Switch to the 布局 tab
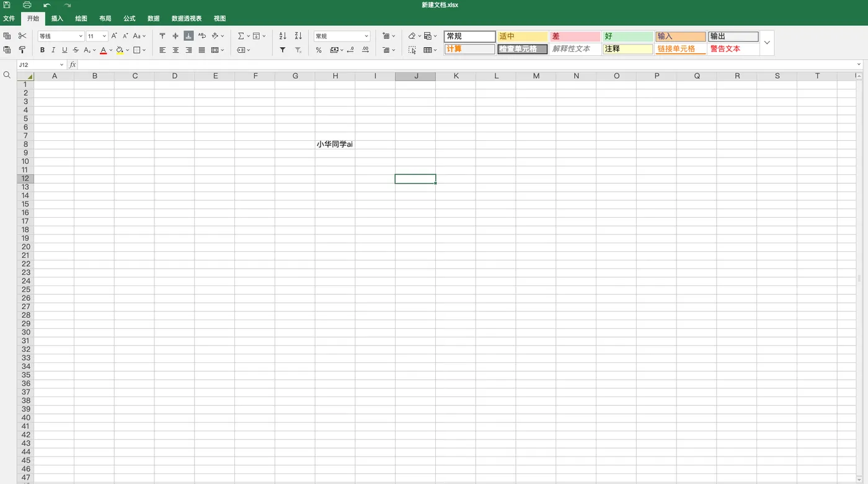The width and height of the screenshot is (868, 484). coord(105,19)
